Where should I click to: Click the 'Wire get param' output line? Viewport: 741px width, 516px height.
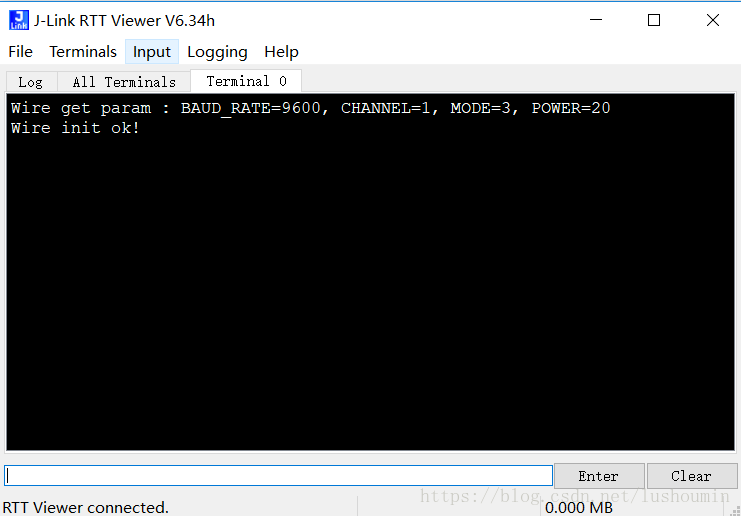pyautogui.click(x=310, y=108)
